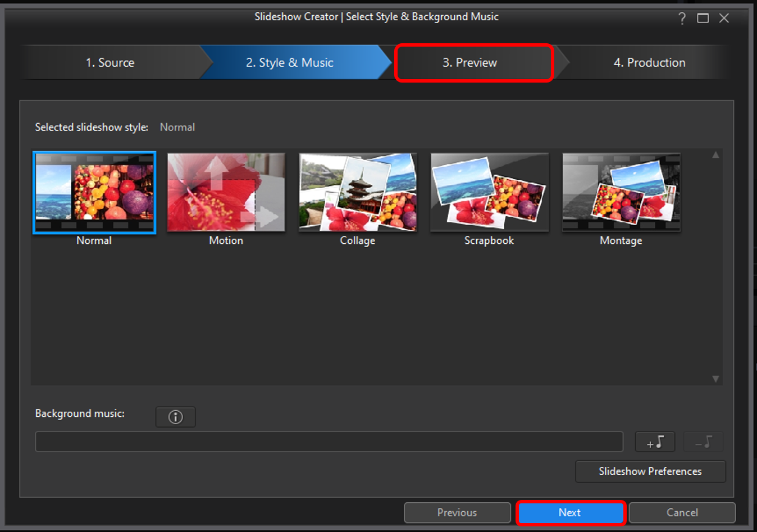Close the Slideshow Creator dialog
The image size is (757, 532).
pyautogui.click(x=724, y=19)
